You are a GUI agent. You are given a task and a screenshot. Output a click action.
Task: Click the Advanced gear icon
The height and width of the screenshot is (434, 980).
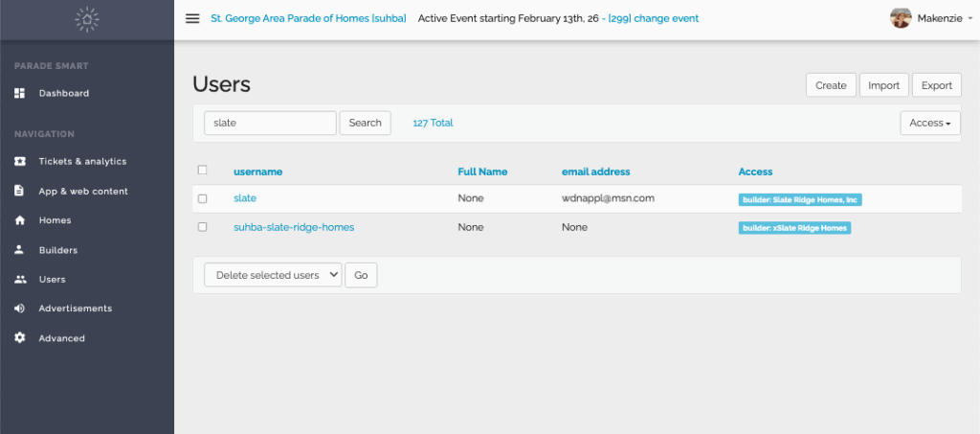pyautogui.click(x=20, y=338)
